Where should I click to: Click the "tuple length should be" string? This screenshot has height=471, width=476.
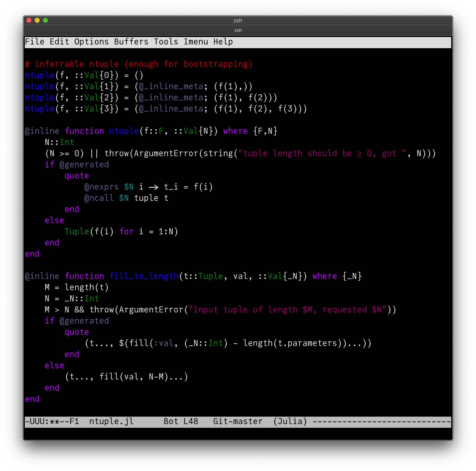click(322, 153)
